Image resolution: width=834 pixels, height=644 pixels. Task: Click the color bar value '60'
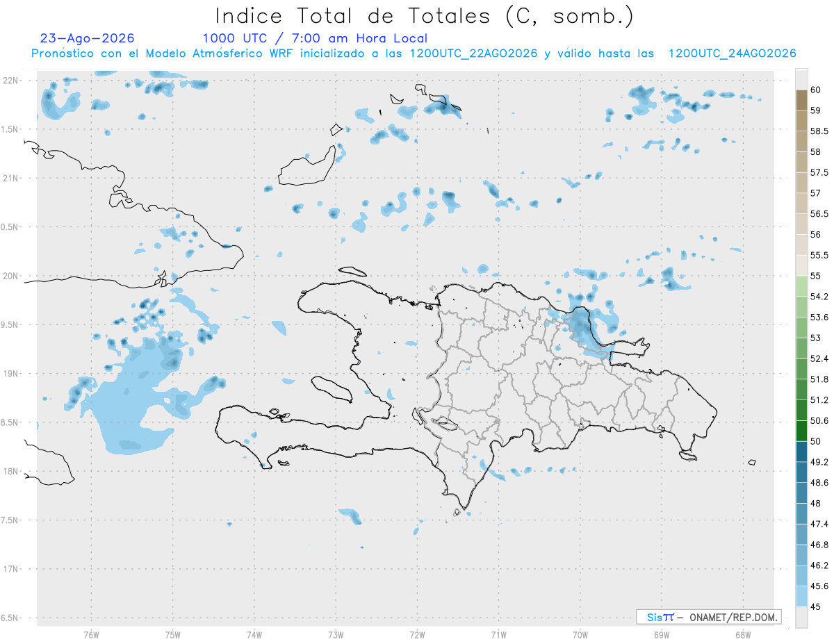click(816, 90)
